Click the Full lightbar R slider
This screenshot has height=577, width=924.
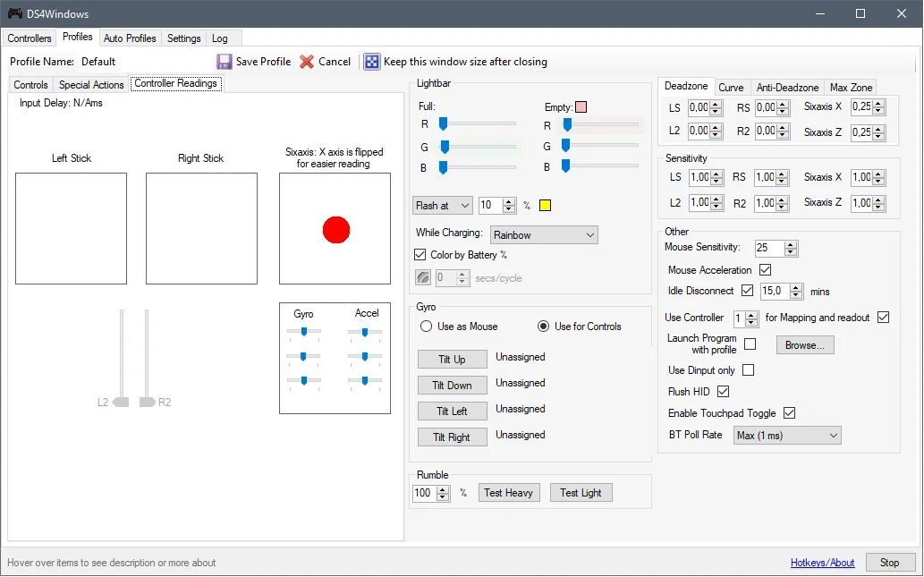point(477,123)
